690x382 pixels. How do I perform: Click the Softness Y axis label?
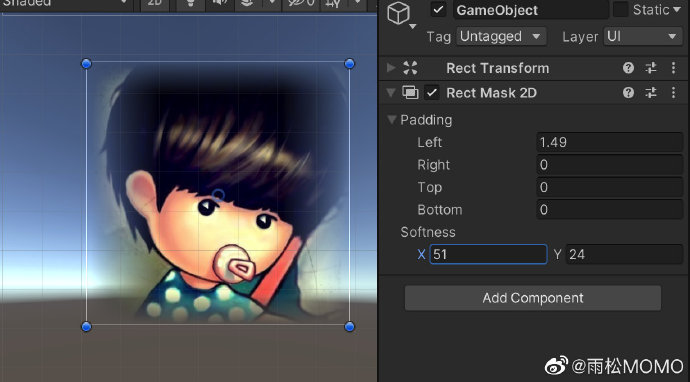tap(557, 254)
